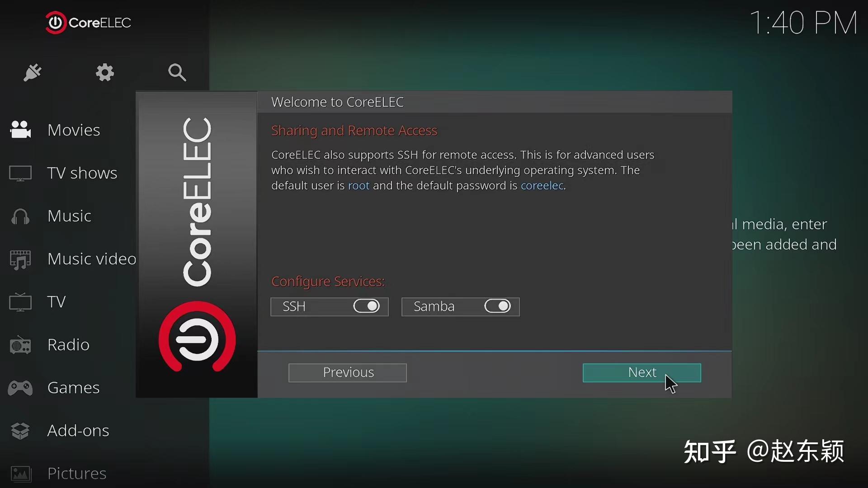The image size is (868, 488).
Task: Click the Welcome to CoreELEC title bar
Action: (494, 102)
